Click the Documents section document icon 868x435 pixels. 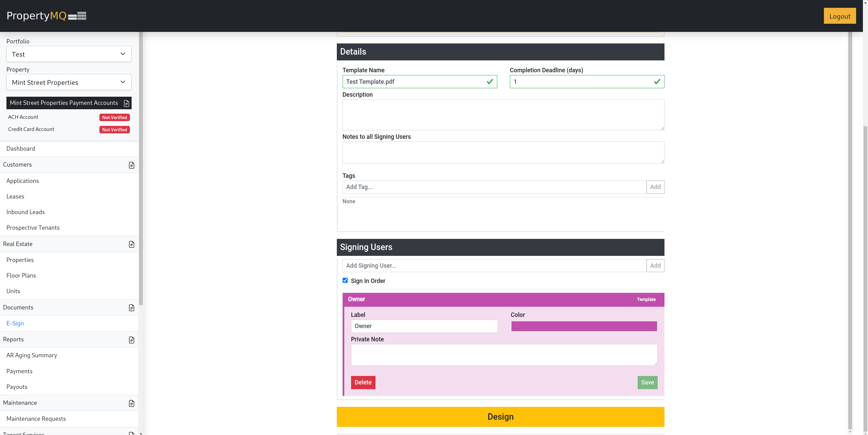pyautogui.click(x=132, y=308)
